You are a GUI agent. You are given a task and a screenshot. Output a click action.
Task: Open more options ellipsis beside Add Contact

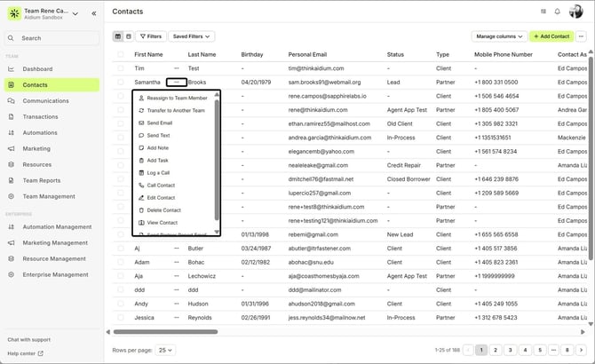point(581,36)
